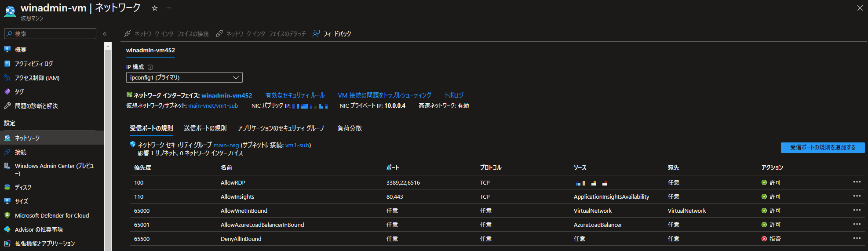Switch to the 受信ポートの規則 tab
Image resolution: width=868 pixels, height=251 pixels.
tap(151, 128)
